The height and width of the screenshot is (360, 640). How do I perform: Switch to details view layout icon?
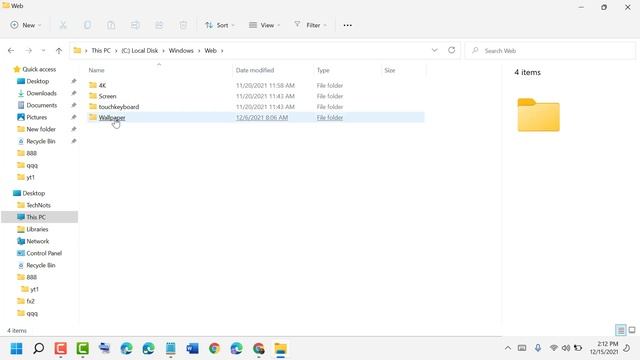[620, 330]
